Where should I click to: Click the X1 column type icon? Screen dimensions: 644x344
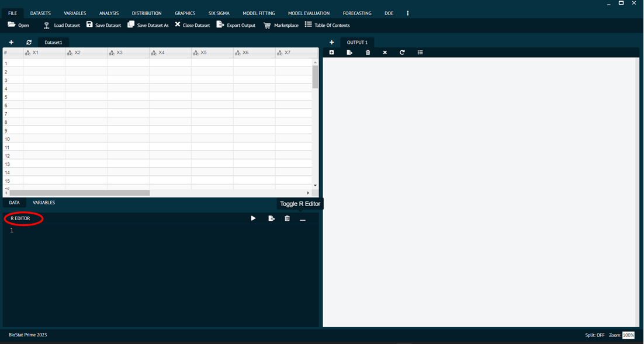click(x=27, y=53)
